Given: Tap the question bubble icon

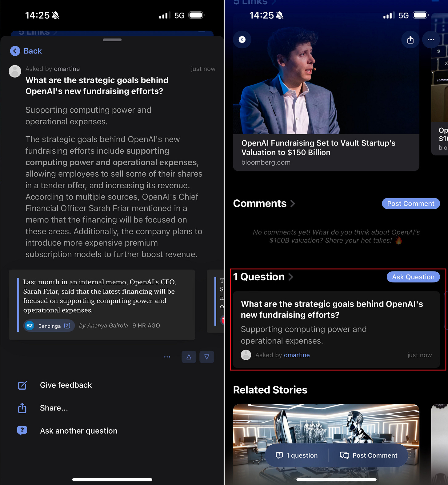Looking at the screenshot, I should coord(22,431).
